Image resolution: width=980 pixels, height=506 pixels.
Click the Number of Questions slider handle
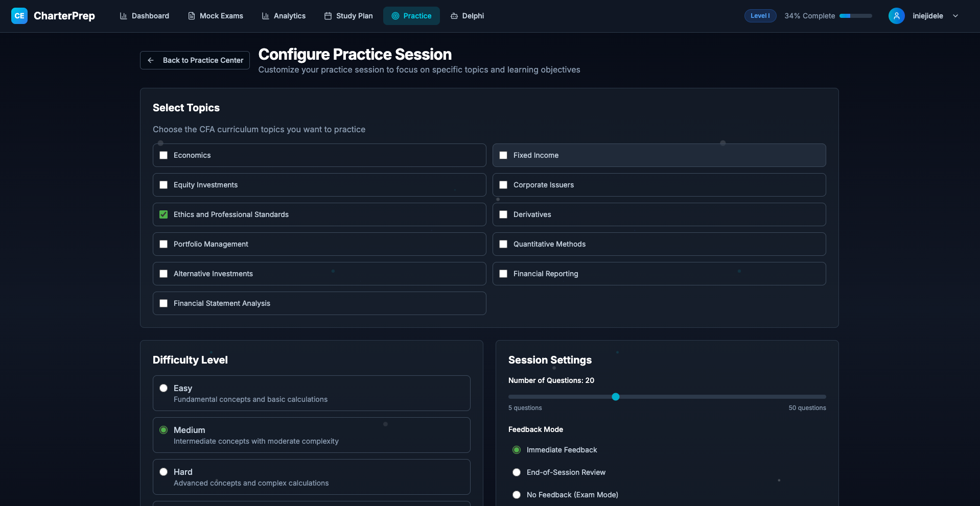[616, 397]
